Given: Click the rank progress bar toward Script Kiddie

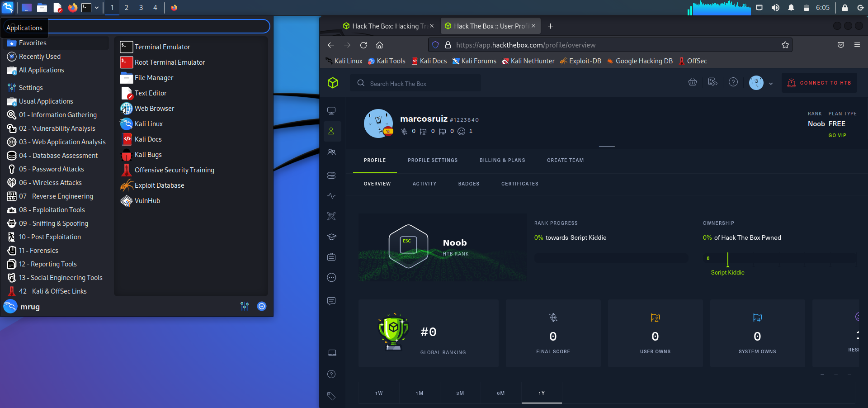Looking at the screenshot, I should 610,258.
